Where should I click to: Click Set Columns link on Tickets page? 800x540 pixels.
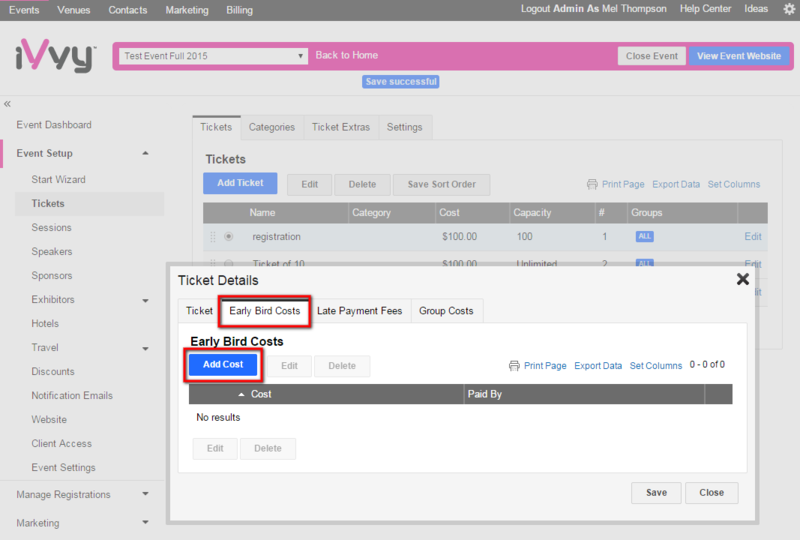(734, 184)
